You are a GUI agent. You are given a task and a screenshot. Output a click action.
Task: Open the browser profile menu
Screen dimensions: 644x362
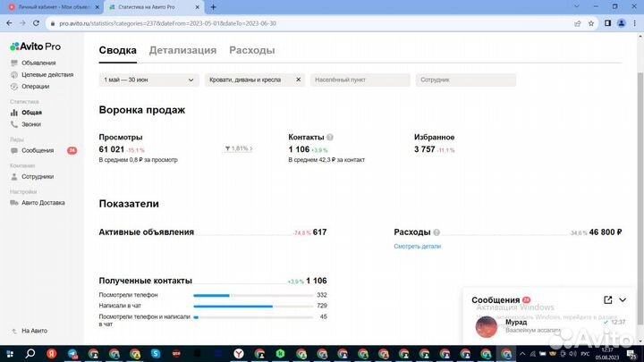[622, 23]
